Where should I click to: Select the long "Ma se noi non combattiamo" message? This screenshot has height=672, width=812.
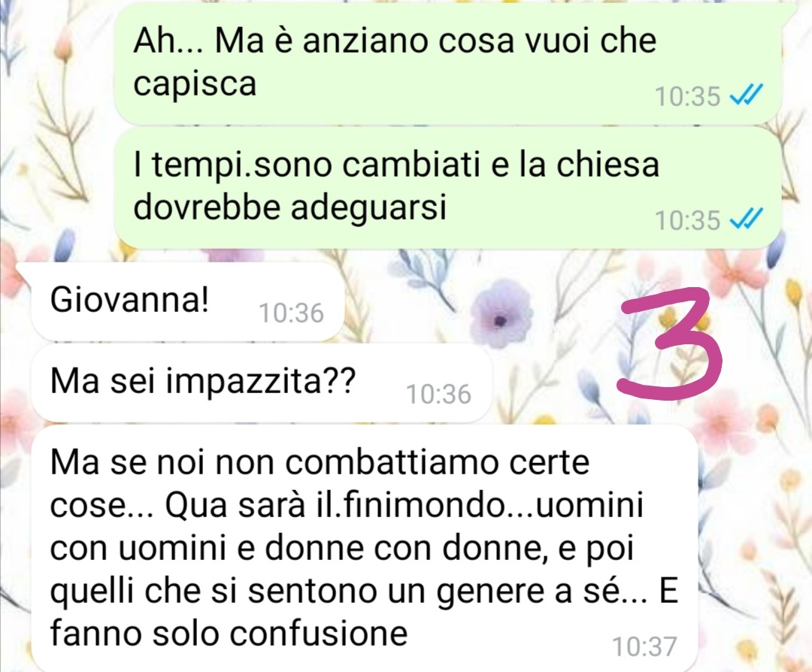tap(365, 549)
